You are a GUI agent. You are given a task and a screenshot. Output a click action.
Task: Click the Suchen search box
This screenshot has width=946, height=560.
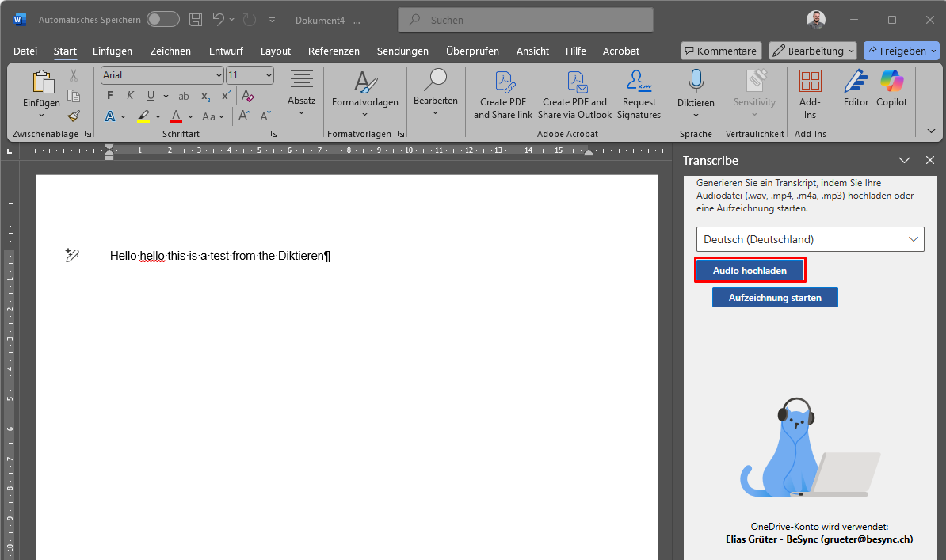[x=525, y=20]
